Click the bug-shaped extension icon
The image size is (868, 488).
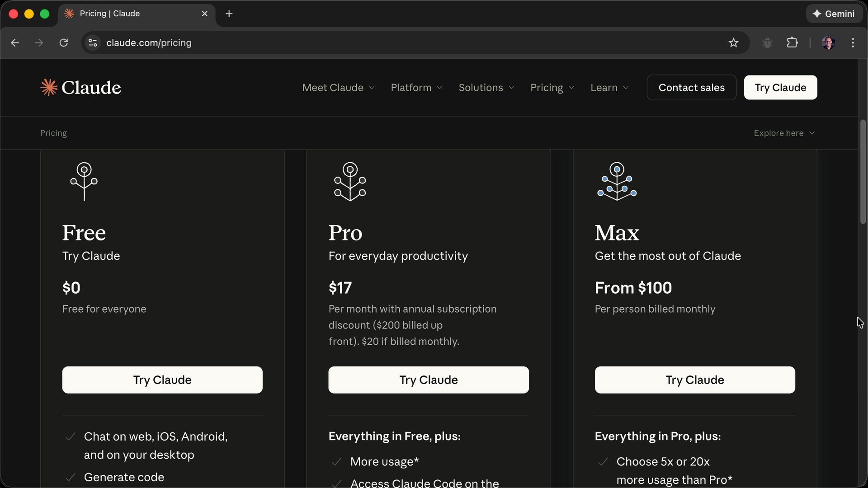(x=767, y=42)
